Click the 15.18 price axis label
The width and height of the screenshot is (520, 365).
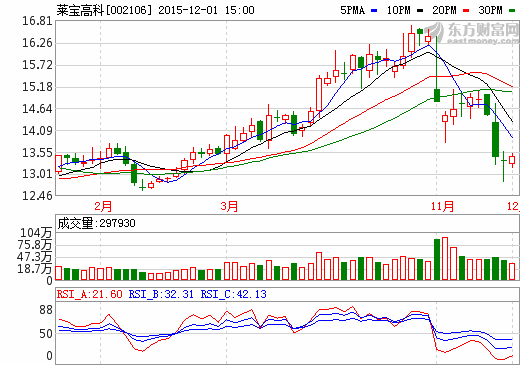click(37, 87)
